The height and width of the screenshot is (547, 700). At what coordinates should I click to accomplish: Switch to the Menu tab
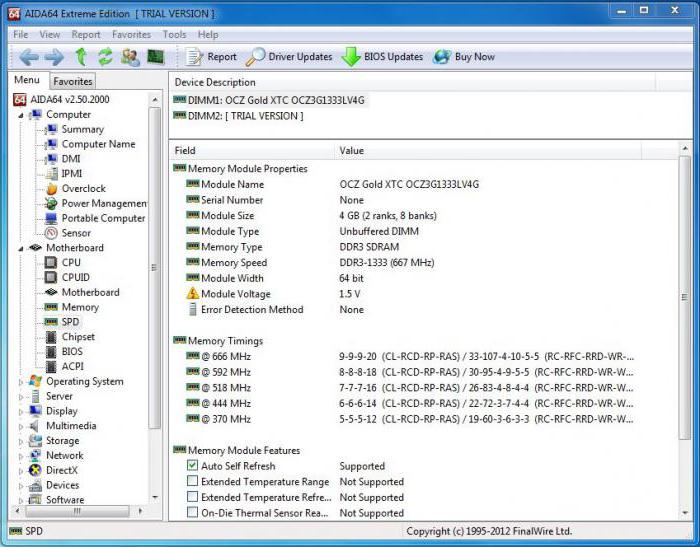pyautogui.click(x=27, y=80)
